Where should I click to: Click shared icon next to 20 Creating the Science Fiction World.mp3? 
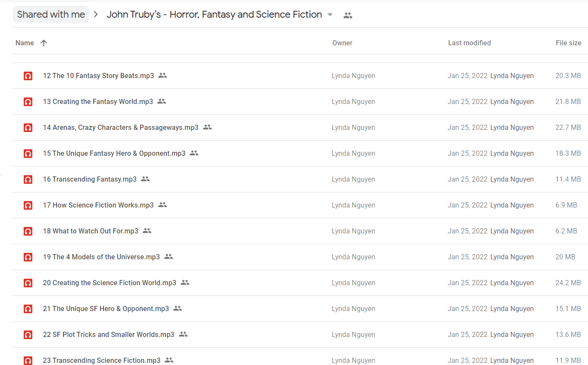185,283
